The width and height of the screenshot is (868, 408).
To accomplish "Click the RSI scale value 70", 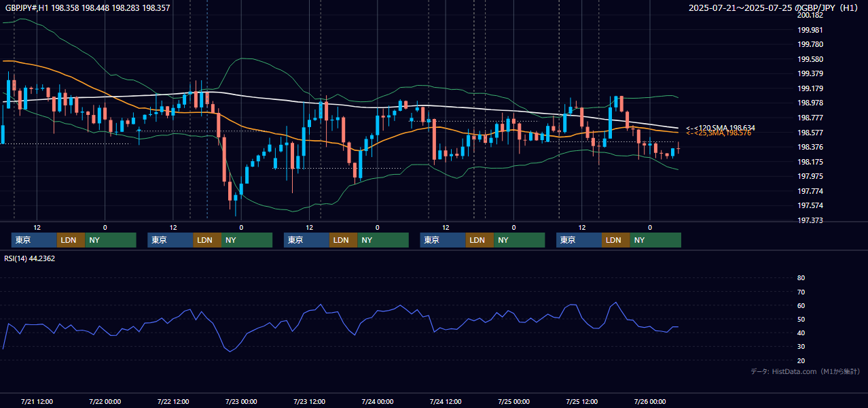I will [x=801, y=292].
